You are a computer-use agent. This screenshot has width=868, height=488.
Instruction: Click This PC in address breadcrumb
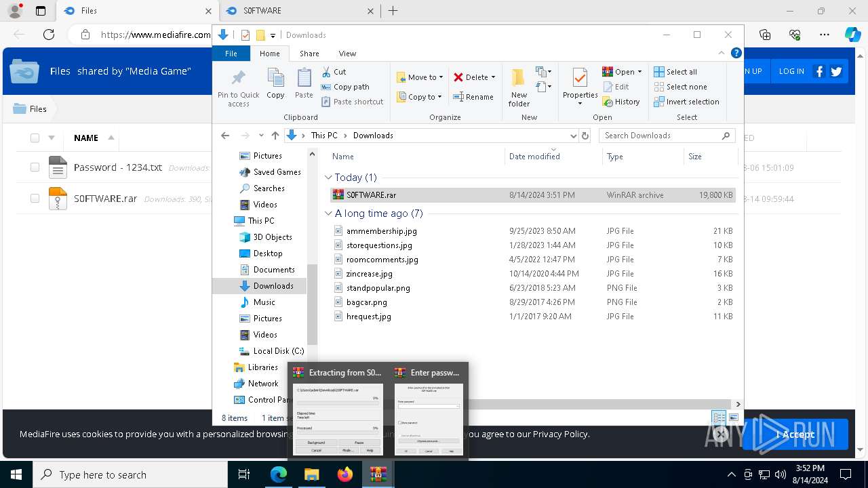coord(324,136)
